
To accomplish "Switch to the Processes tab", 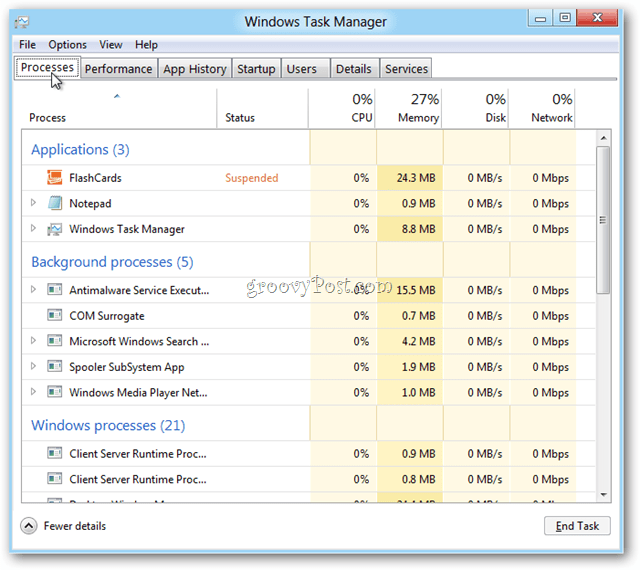I will (x=47, y=67).
